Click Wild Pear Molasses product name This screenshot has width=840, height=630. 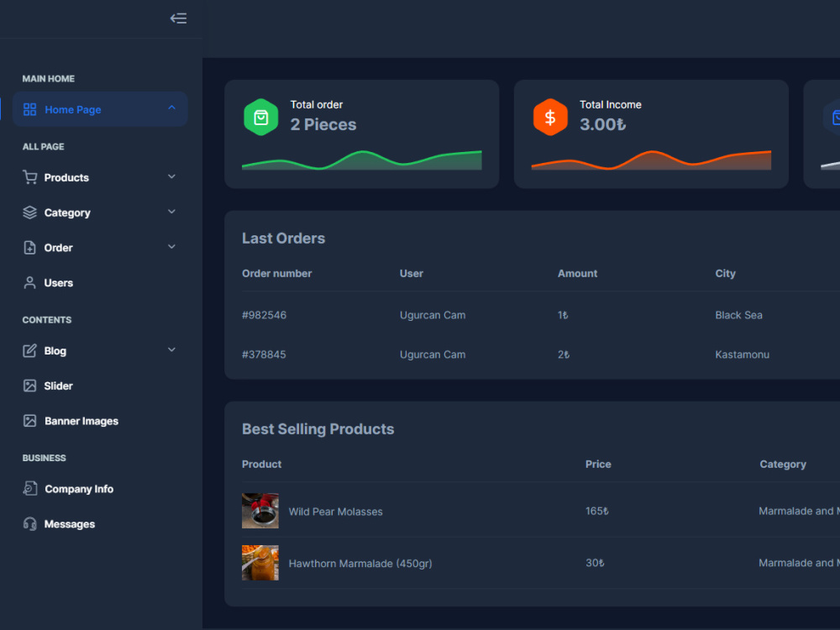pos(335,512)
